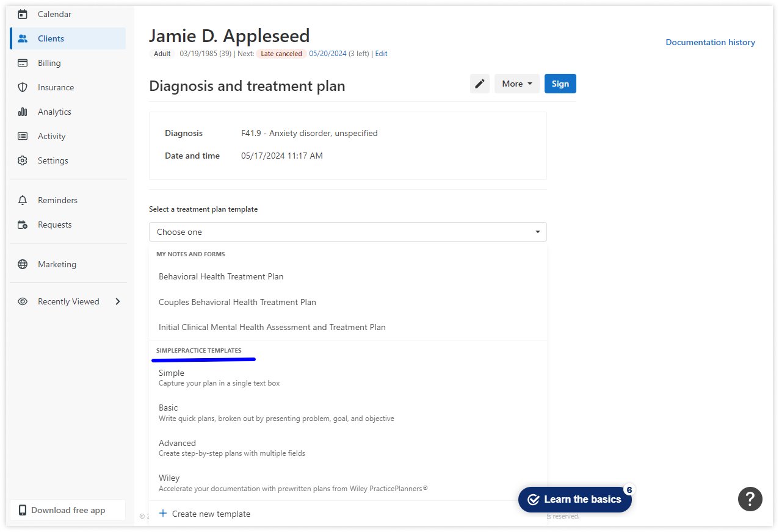Open the treatment plan template dropdown
The width and height of the screenshot is (779, 532).
pyautogui.click(x=347, y=232)
